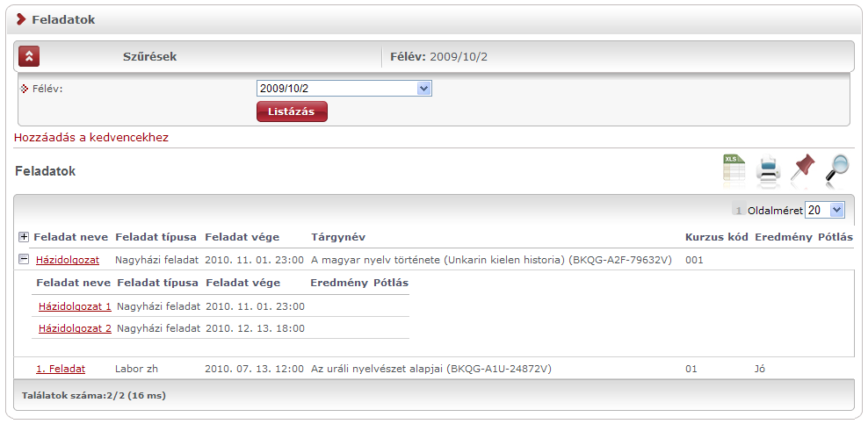868x424 pixels.
Task: Print the Feladatok list
Action: click(x=769, y=169)
